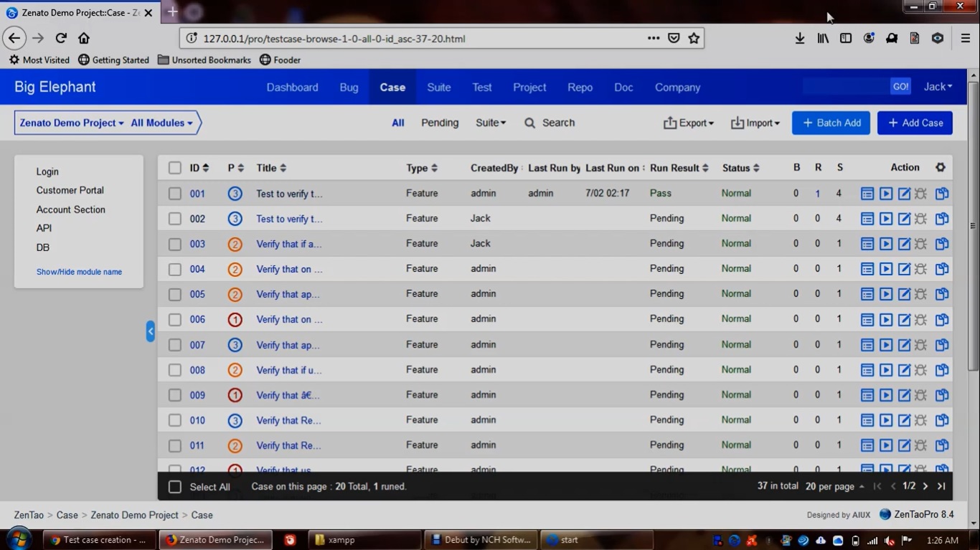Edit case 008 using pencil icon
This screenshot has width=980, height=550.
click(x=904, y=370)
